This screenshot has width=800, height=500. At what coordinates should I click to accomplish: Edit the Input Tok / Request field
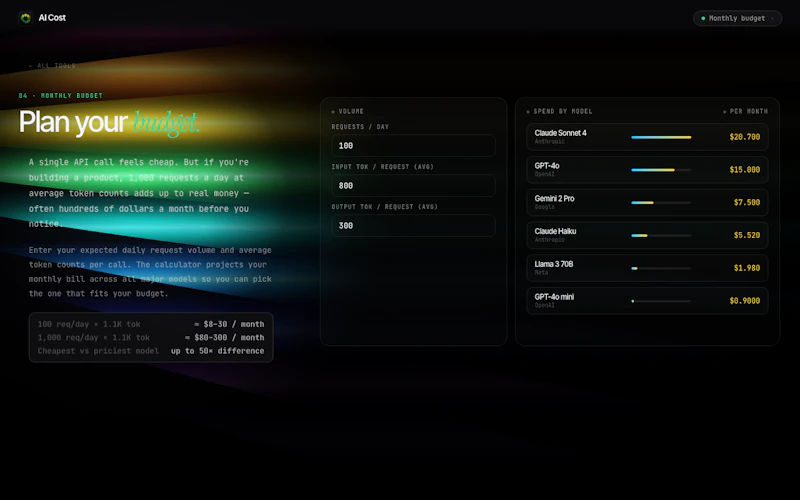click(x=413, y=186)
